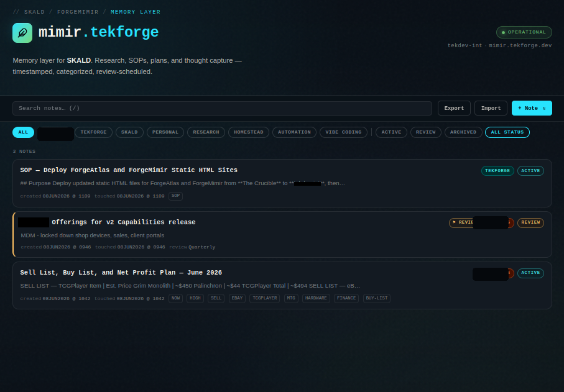Export notes with the Export button

454,108
